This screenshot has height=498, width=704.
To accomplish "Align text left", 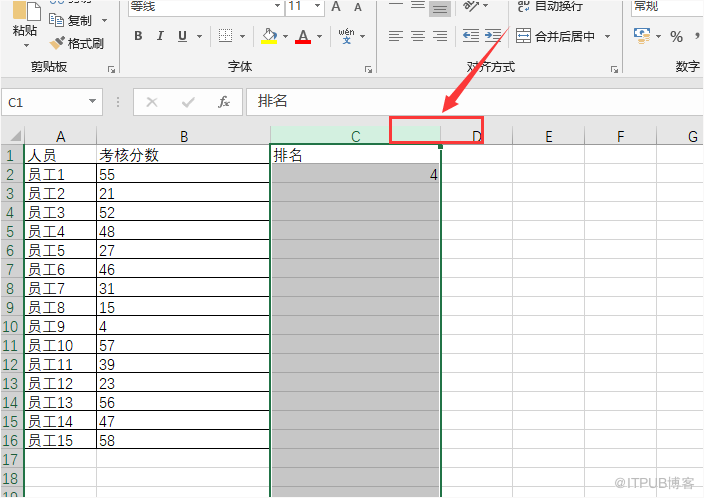I will tap(396, 36).
